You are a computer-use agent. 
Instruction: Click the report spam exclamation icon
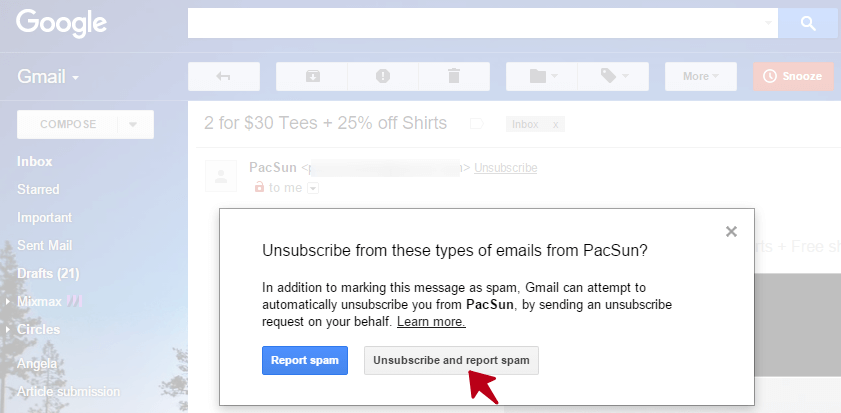(382, 76)
